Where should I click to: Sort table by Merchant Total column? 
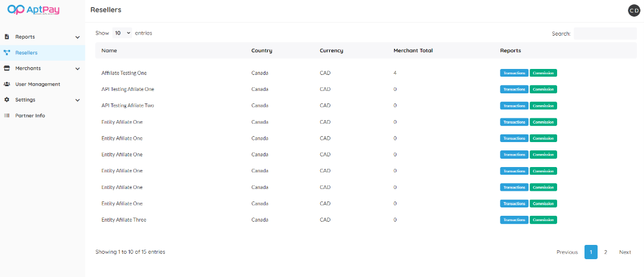point(413,51)
